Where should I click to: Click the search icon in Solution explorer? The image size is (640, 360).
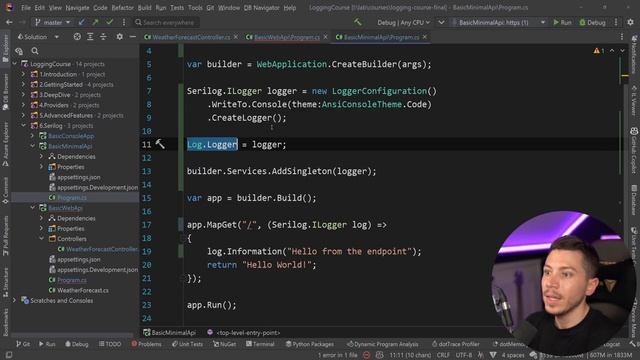click(x=35, y=51)
